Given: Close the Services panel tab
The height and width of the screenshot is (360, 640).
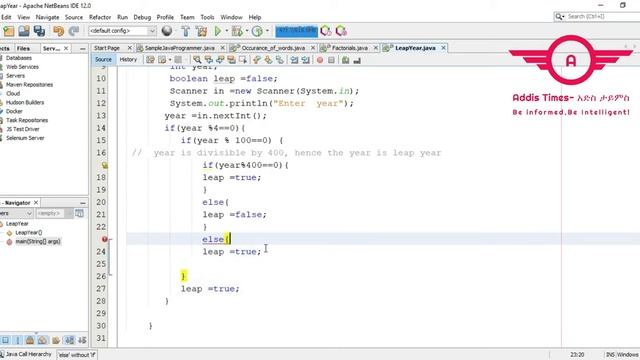Looking at the screenshot, I should pyautogui.click(x=66, y=48).
